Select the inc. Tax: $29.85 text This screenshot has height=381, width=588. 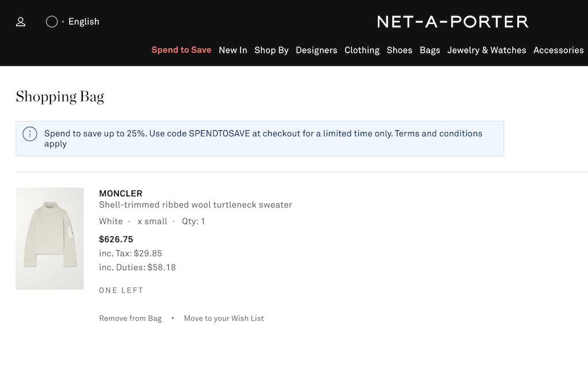click(x=130, y=254)
